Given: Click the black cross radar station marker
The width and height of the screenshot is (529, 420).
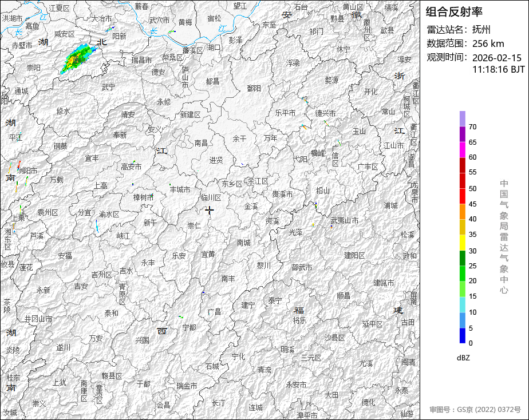Looking at the screenshot, I should point(210,211).
